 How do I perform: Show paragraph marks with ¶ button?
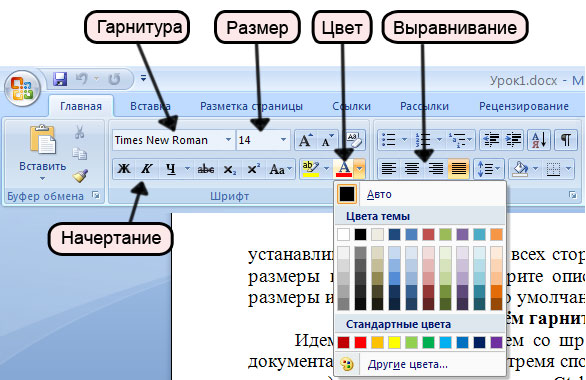point(566,140)
